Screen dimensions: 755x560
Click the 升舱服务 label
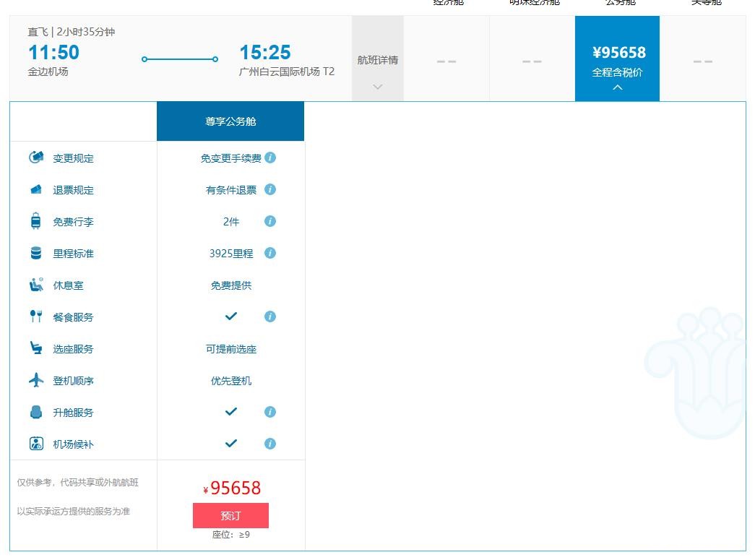pos(73,412)
